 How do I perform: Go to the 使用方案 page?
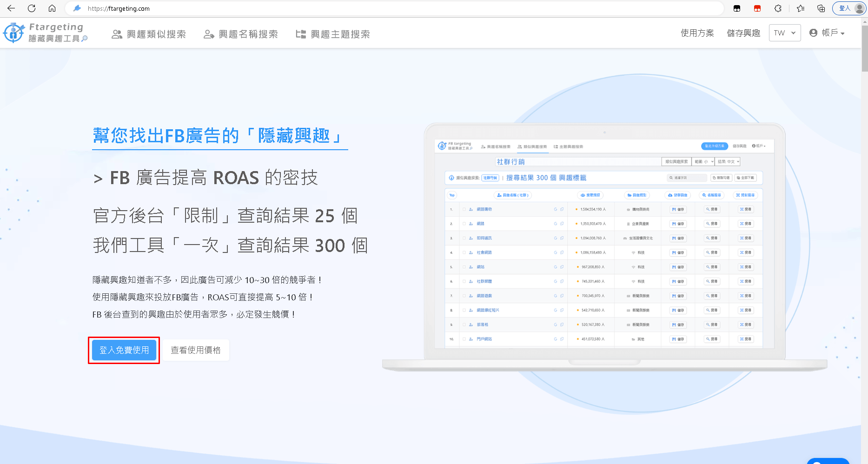click(x=697, y=33)
